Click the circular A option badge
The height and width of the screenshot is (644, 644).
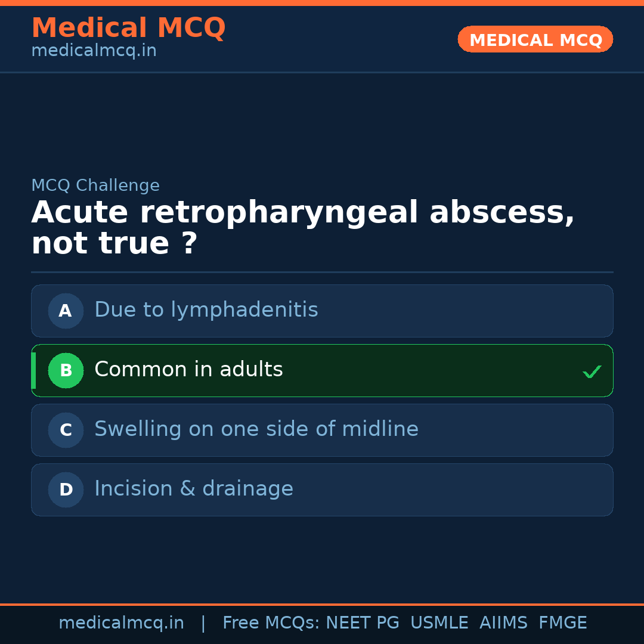click(66, 311)
